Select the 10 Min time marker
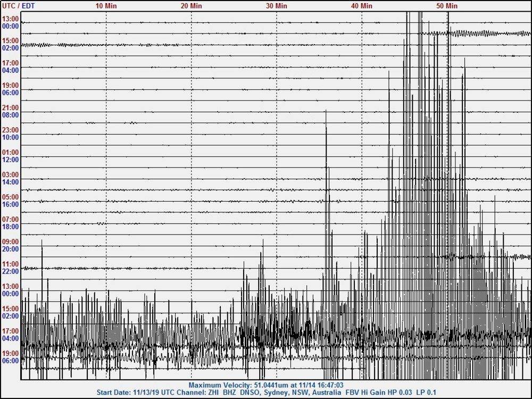 (106, 6)
